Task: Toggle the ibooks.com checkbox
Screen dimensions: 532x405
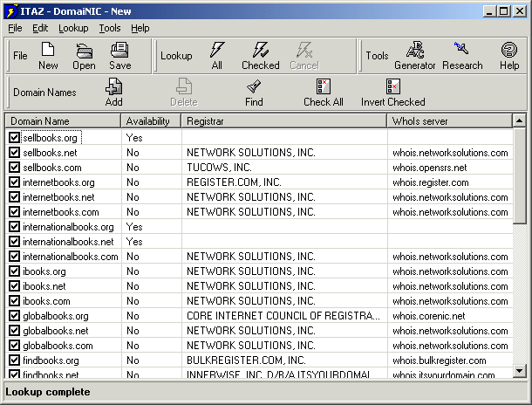Action: (14, 301)
